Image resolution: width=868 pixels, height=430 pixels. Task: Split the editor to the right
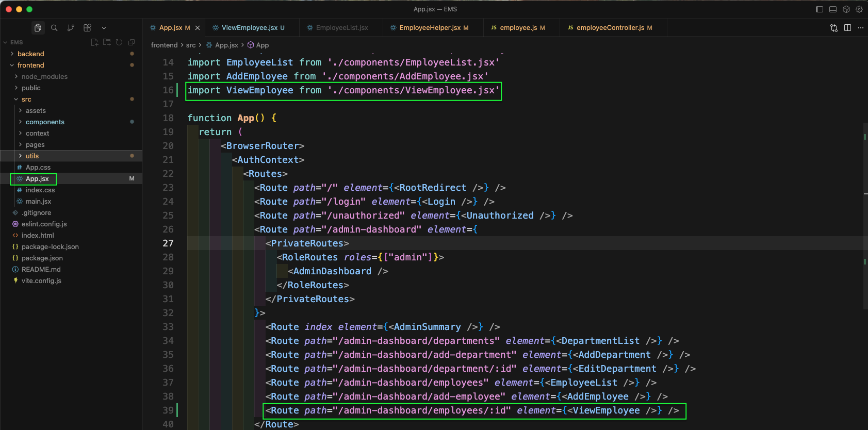pos(847,28)
